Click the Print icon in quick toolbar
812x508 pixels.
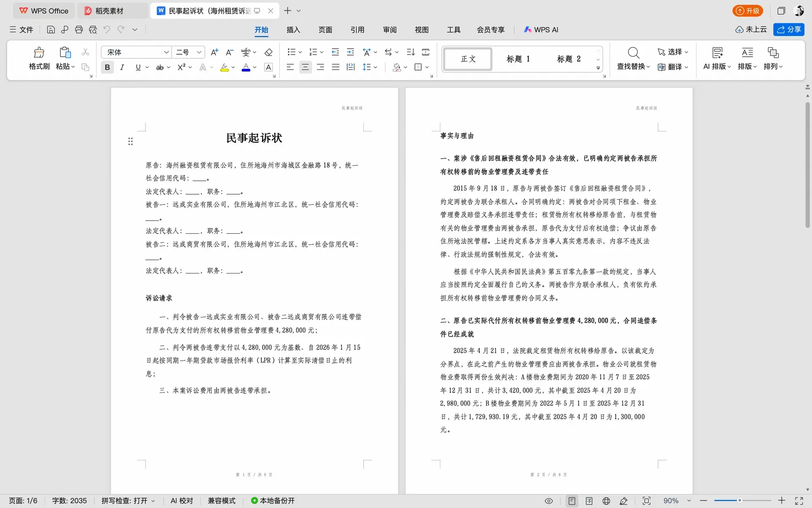pos(79,30)
